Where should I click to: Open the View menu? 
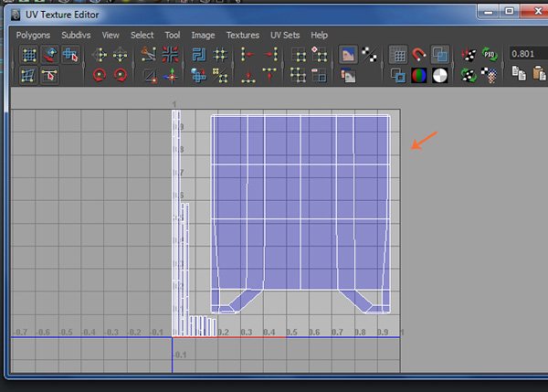pos(111,35)
